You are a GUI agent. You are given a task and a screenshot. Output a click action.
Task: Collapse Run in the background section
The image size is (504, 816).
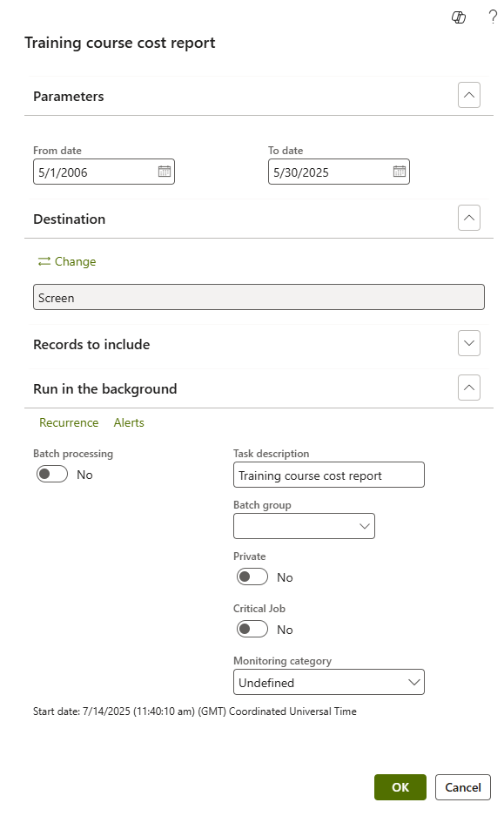468,388
